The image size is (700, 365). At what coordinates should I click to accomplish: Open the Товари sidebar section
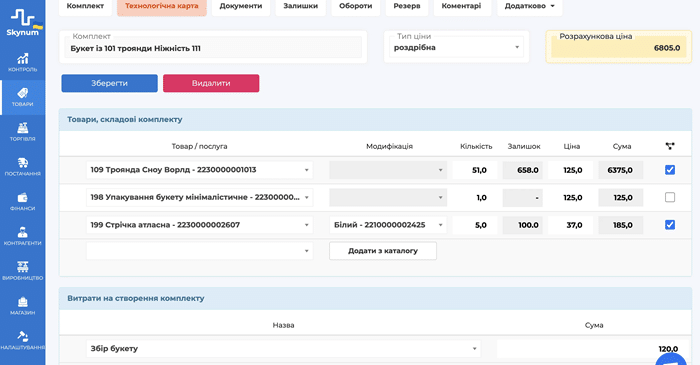[23, 97]
